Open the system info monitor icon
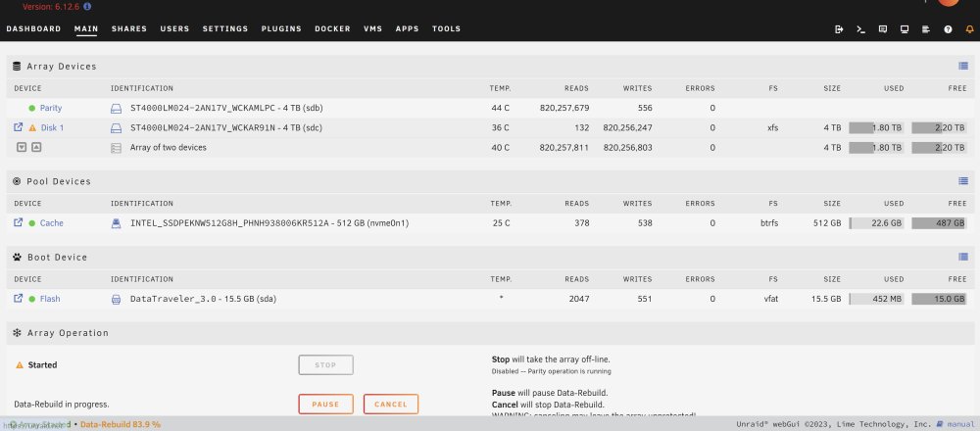Image resolution: width=980 pixels, height=431 pixels. [x=905, y=28]
